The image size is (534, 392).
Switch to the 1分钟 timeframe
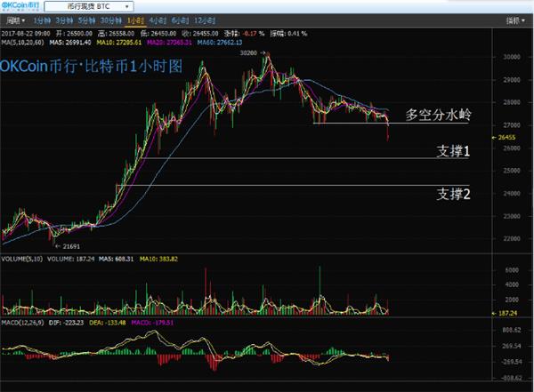tap(42, 19)
